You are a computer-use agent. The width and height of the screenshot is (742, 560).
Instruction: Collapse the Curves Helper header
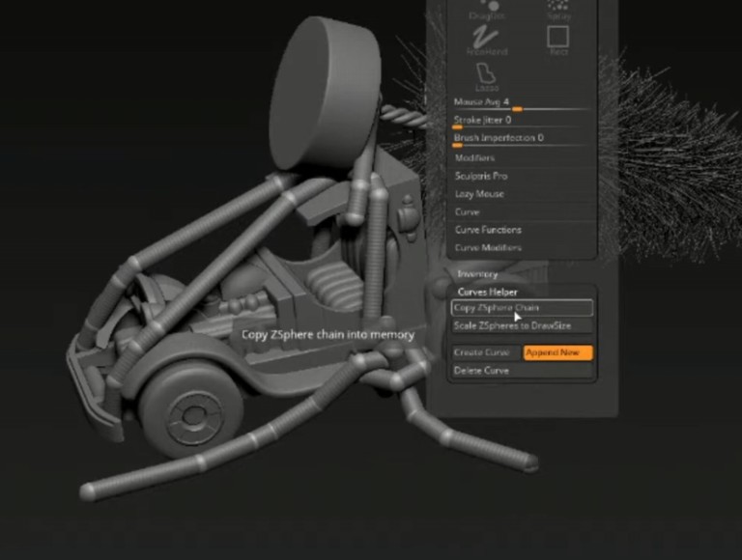pos(488,292)
